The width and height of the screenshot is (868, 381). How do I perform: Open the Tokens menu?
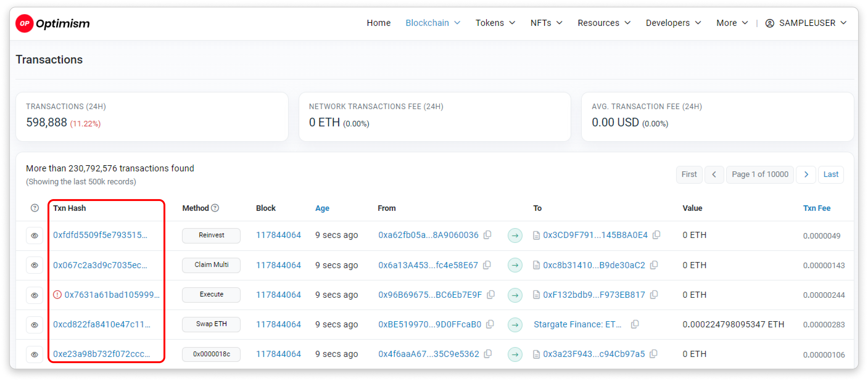tap(495, 23)
